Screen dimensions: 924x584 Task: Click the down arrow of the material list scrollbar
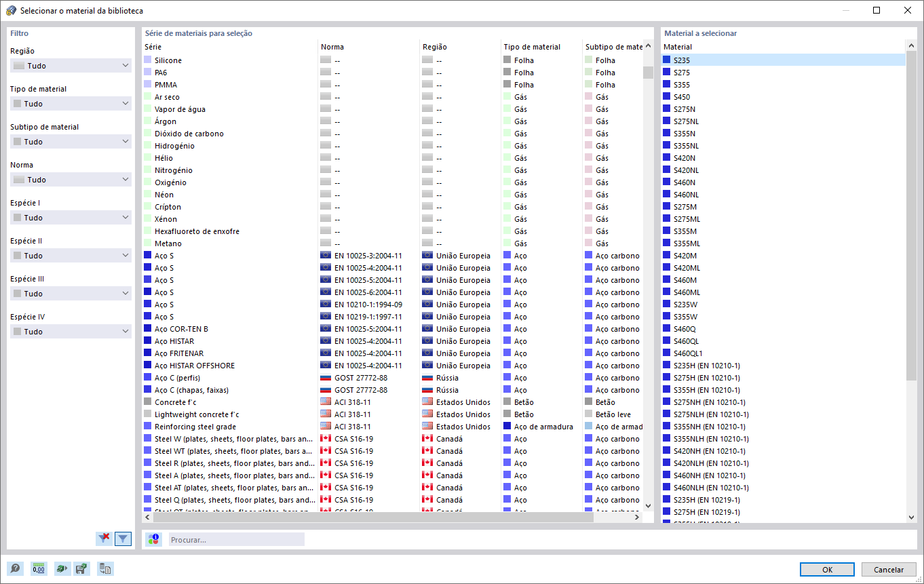point(912,517)
